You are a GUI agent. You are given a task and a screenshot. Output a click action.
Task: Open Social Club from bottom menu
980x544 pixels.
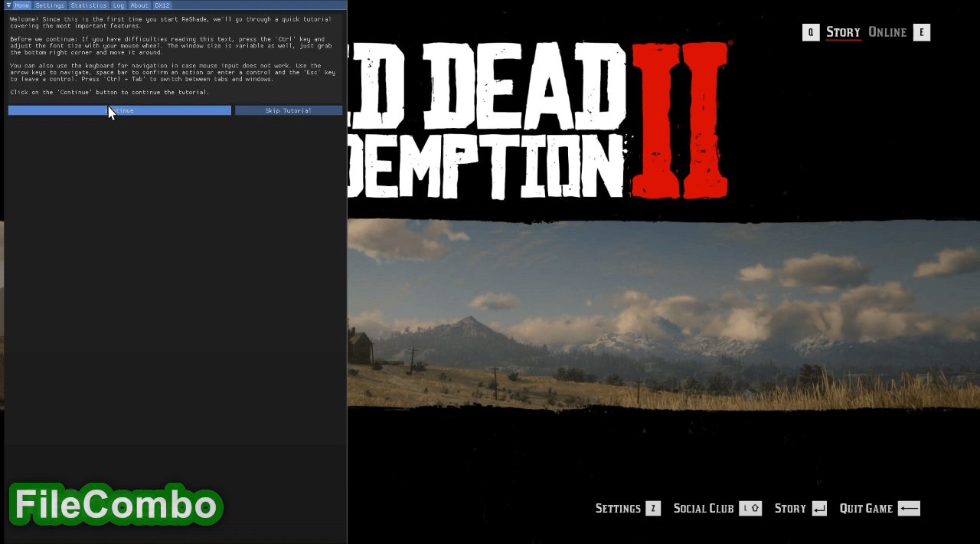(x=704, y=509)
